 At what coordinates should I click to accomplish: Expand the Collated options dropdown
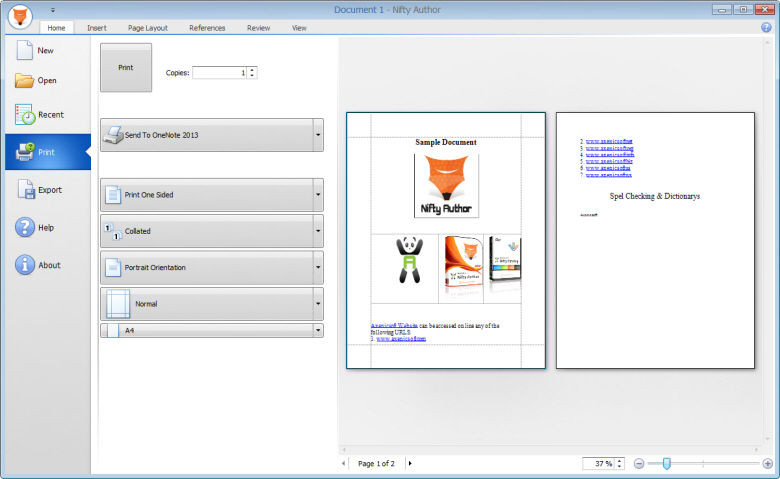coord(318,231)
